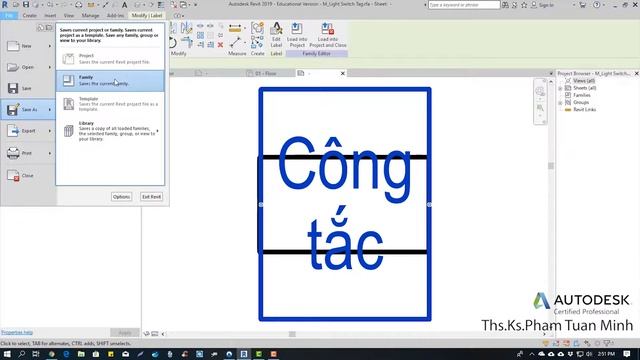
Task: Open the view tabs list dropdown arrow
Action: click(551, 73)
